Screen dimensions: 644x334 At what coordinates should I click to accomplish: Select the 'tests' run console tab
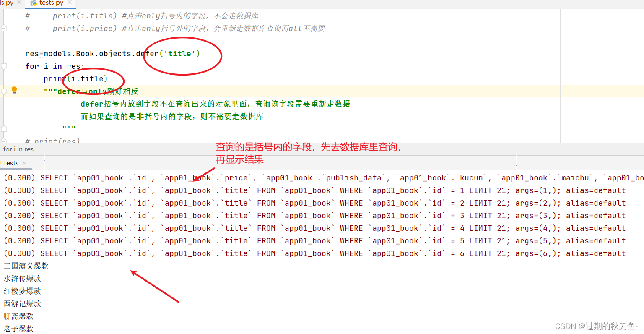coord(11,163)
